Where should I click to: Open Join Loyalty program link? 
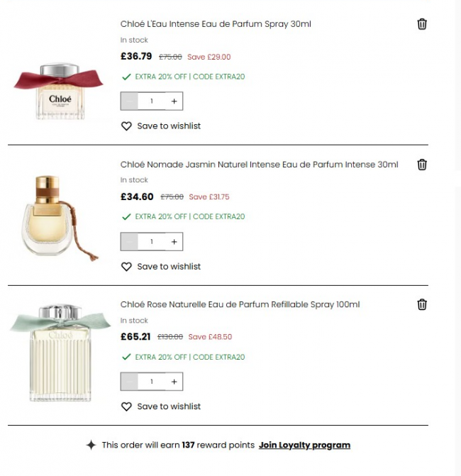pyautogui.click(x=304, y=445)
